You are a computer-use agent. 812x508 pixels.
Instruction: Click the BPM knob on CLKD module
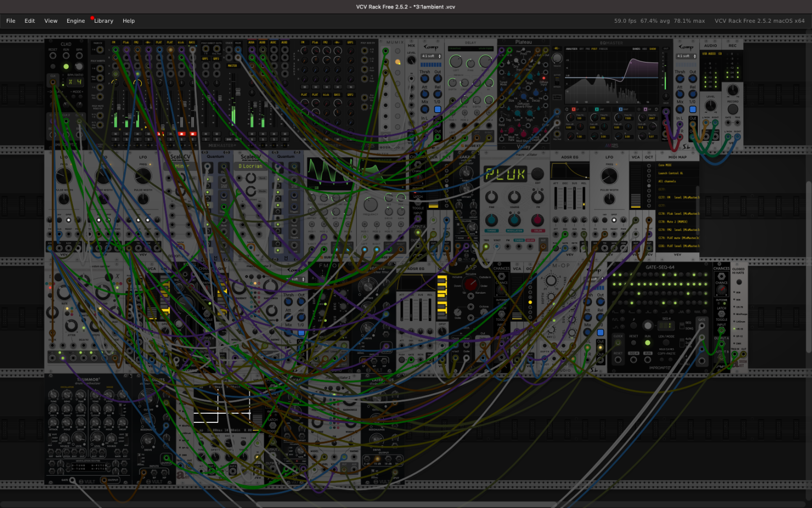click(79, 66)
